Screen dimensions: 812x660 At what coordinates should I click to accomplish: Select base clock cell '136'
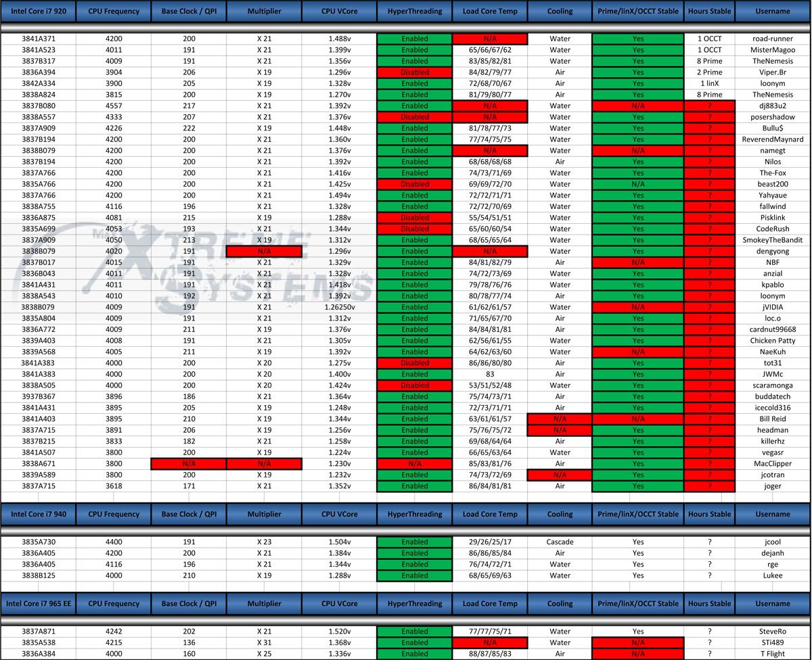(x=189, y=643)
